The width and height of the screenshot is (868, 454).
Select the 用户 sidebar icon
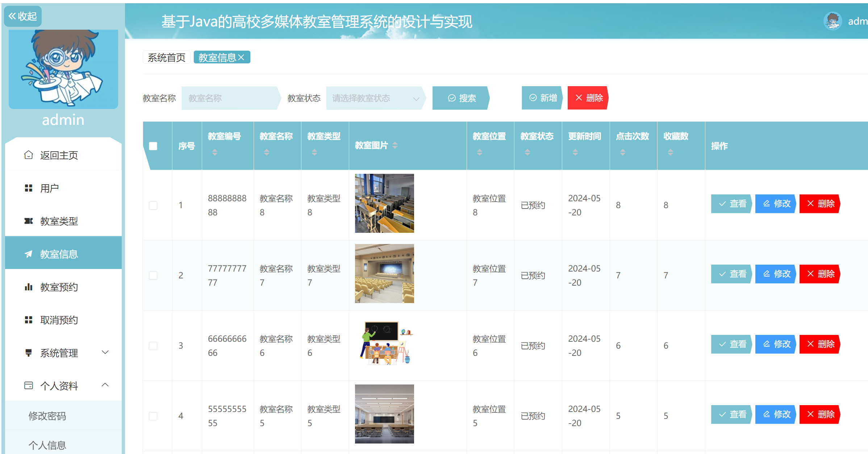pyautogui.click(x=29, y=188)
